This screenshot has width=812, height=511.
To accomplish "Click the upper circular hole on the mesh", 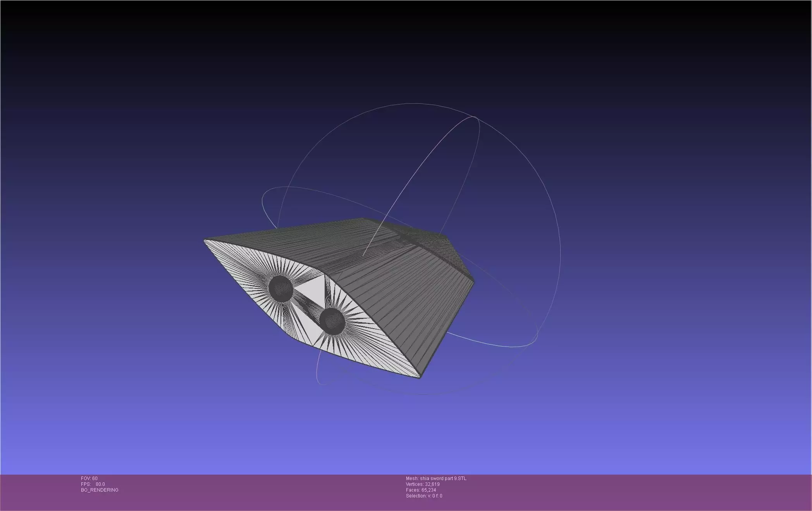I will coord(280,288).
